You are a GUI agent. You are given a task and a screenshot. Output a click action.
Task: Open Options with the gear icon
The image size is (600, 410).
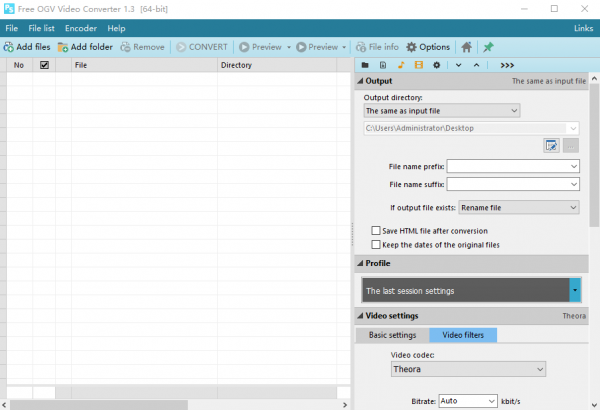428,46
